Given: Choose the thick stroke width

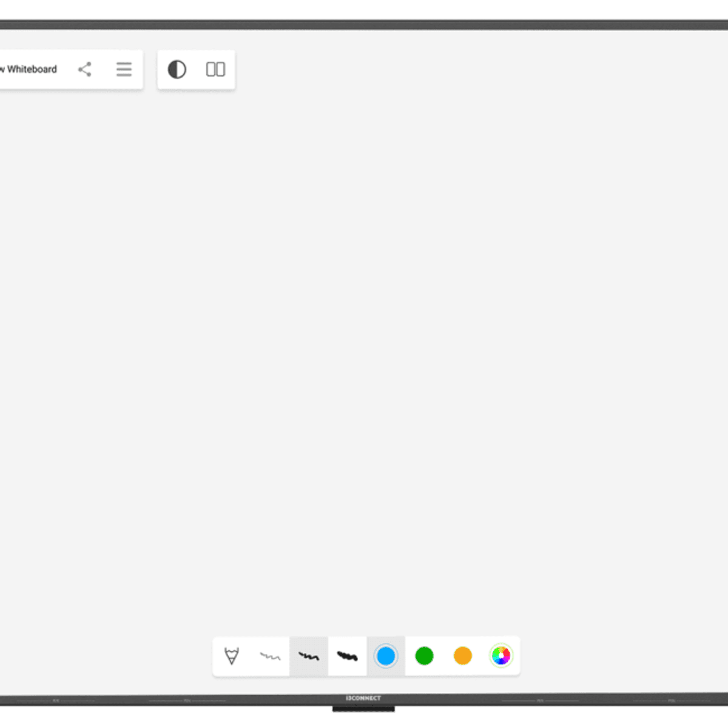Looking at the screenshot, I should tap(347, 656).
